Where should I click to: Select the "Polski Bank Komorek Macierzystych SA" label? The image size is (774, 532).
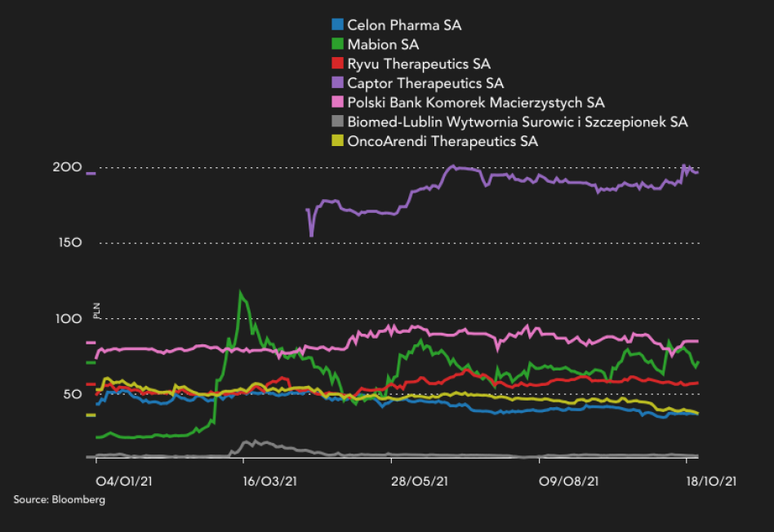coord(476,102)
